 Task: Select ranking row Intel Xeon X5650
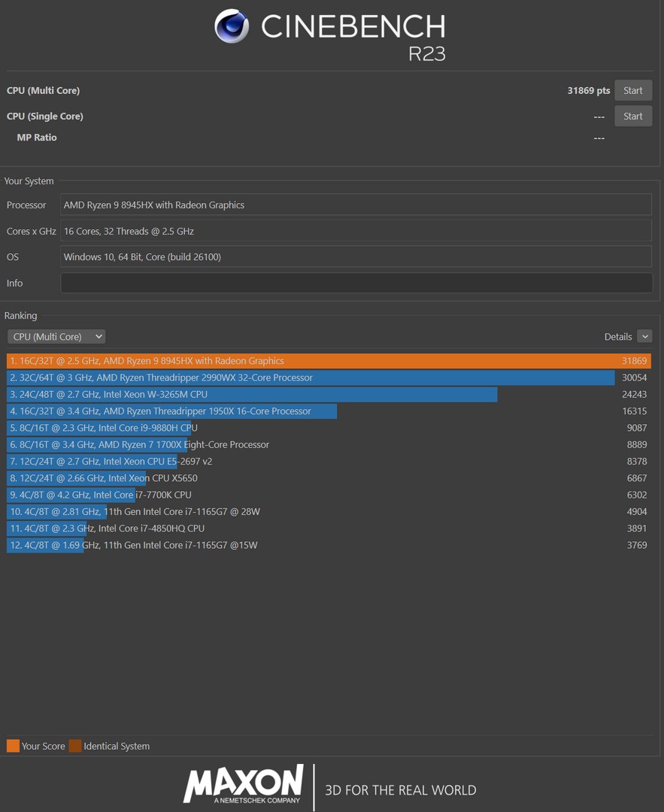click(329, 478)
